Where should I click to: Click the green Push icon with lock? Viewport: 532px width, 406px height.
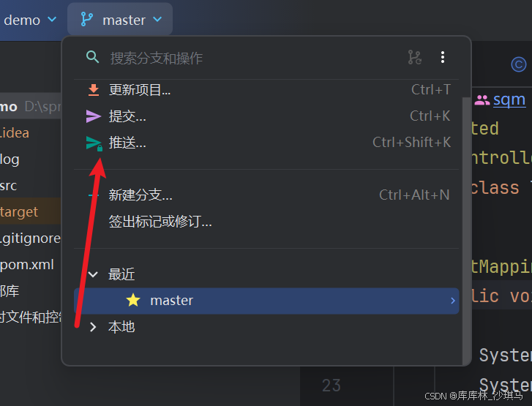point(94,143)
